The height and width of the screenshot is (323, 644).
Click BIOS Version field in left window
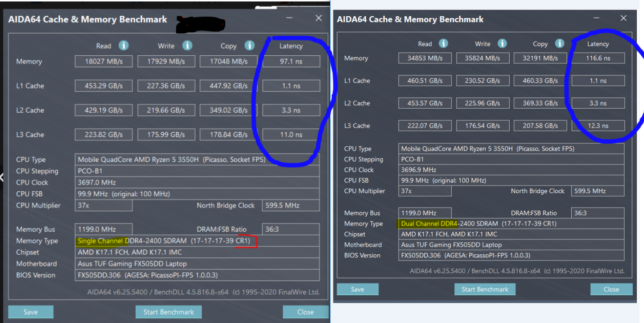pyautogui.click(x=197, y=275)
